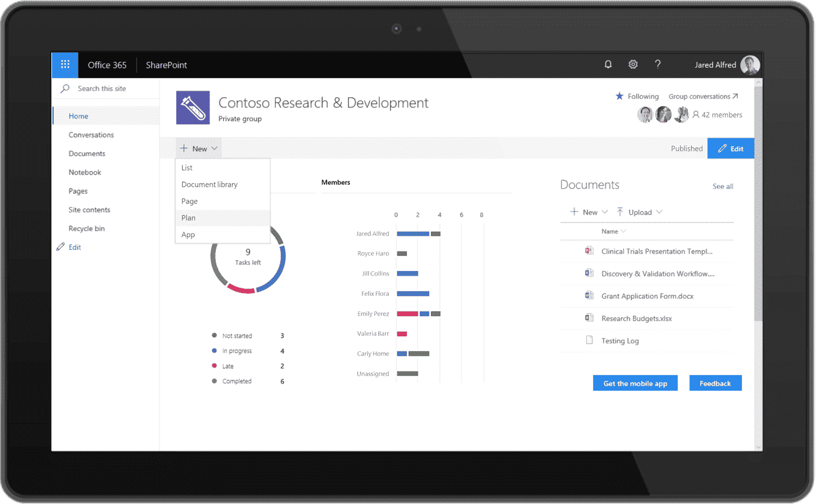Click the Grant Application Form file icon
The height and width of the screenshot is (504, 817).
click(589, 295)
